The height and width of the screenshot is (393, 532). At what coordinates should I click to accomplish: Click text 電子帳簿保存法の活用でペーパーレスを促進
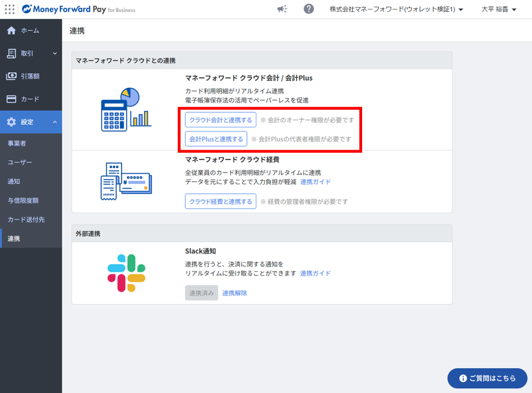pyautogui.click(x=247, y=100)
